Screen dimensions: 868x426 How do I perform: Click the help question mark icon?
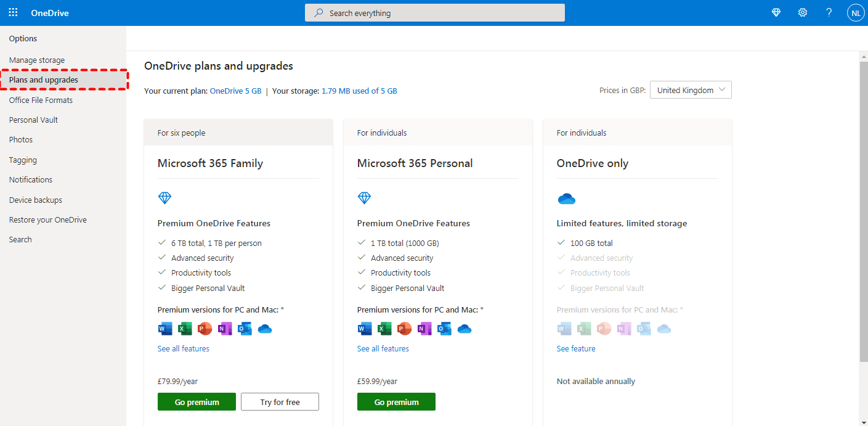click(829, 13)
